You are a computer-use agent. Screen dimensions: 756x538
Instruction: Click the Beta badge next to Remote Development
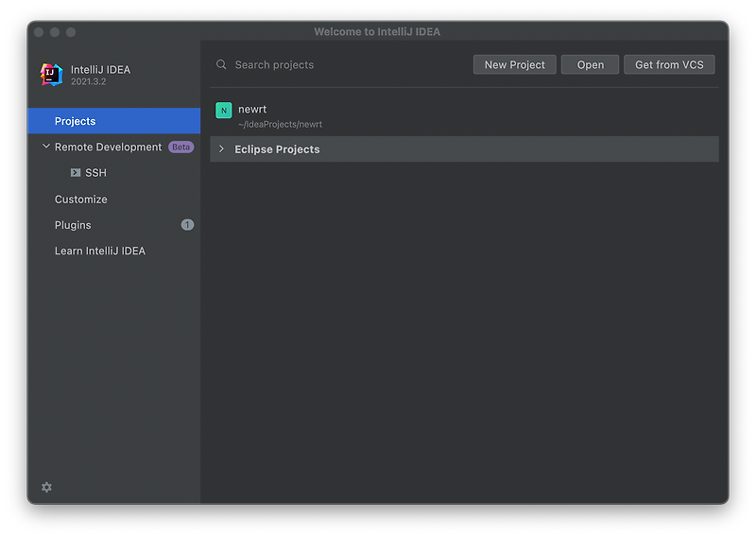pyautogui.click(x=180, y=147)
